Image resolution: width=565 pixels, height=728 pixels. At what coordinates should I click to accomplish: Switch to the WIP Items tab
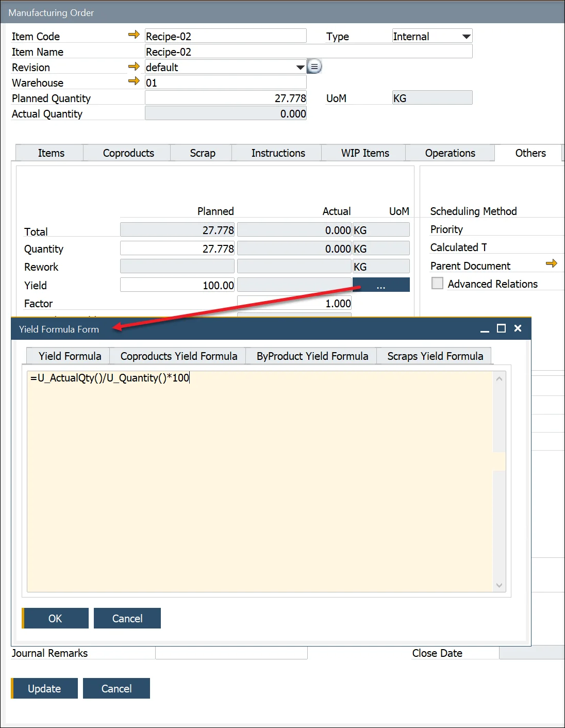(364, 153)
